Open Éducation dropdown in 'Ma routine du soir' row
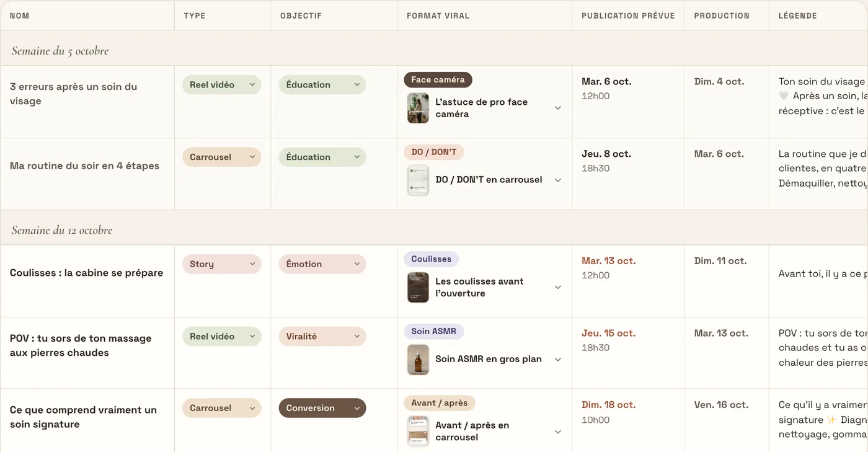Image resolution: width=868 pixels, height=452 pixels. (322, 157)
